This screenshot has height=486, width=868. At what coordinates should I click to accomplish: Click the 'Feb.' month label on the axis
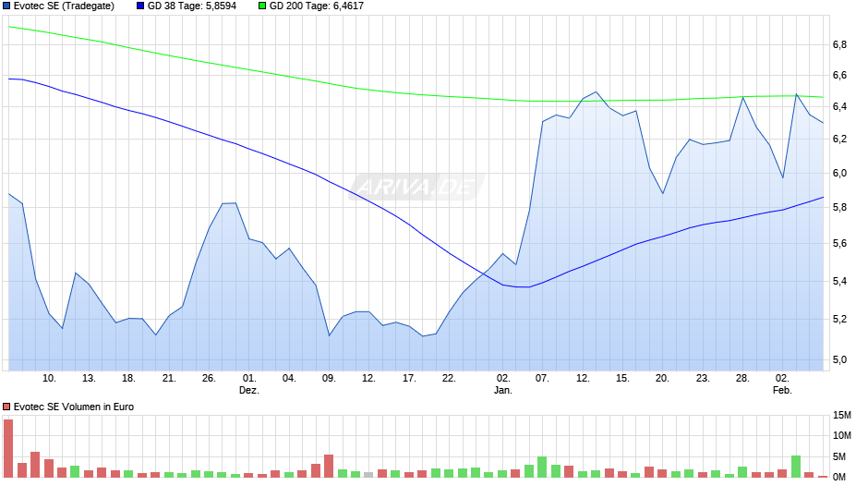(x=782, y=390)
